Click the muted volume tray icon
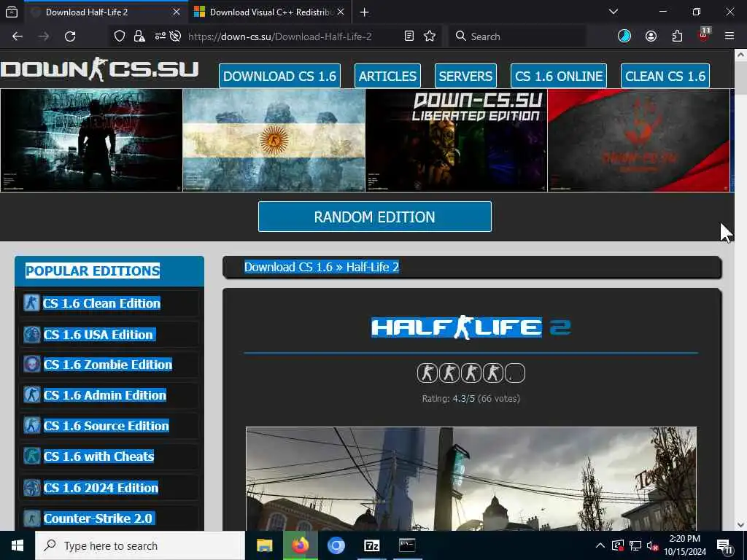Screen dimensions: 747x560 652,545
